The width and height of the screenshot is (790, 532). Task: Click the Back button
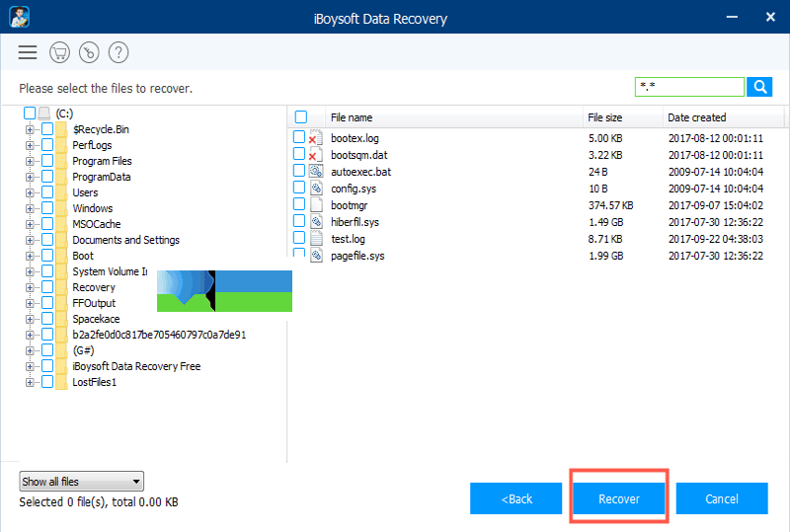click(x=515, y=498)
